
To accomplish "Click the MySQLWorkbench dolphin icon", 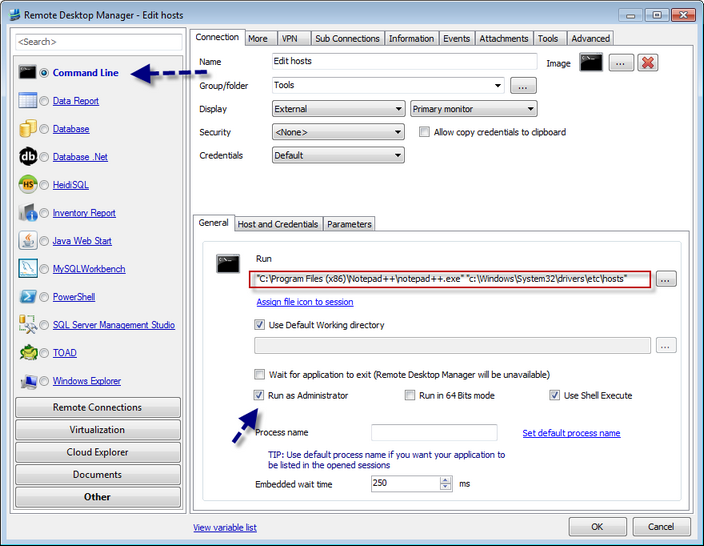I will tap(28, 269).
